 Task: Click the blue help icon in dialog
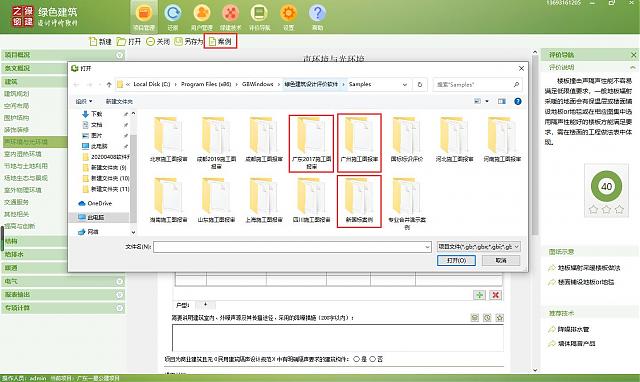coord(518,101)
